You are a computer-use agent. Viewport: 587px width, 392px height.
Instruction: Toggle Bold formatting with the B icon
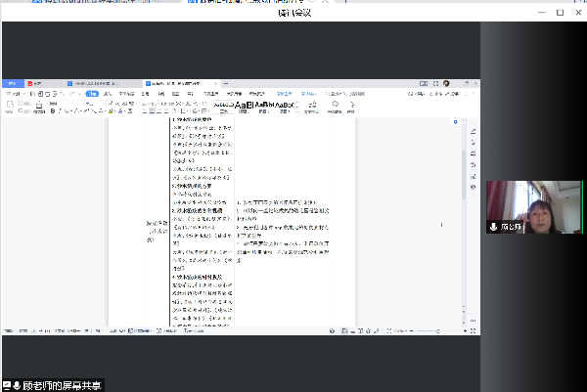pos(53,111)
